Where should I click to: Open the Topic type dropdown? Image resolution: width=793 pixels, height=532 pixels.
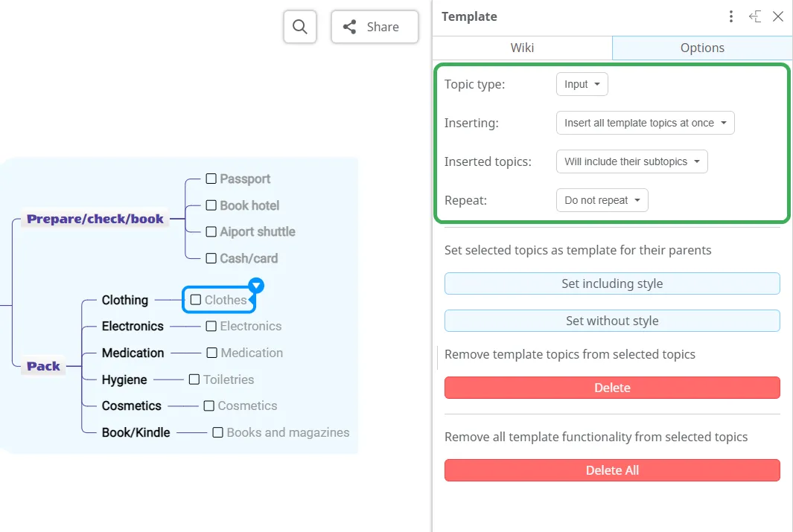(x=582, y=84)
